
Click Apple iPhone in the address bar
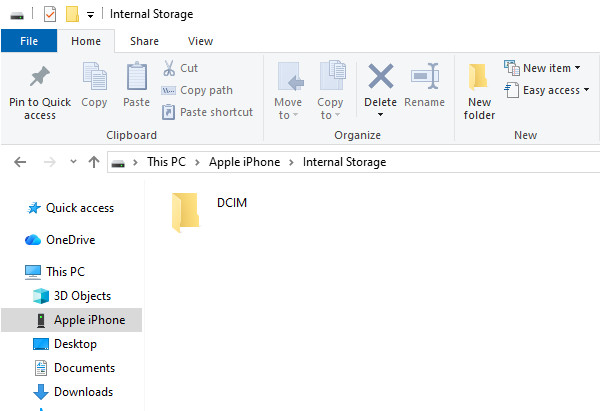point(244,162)
